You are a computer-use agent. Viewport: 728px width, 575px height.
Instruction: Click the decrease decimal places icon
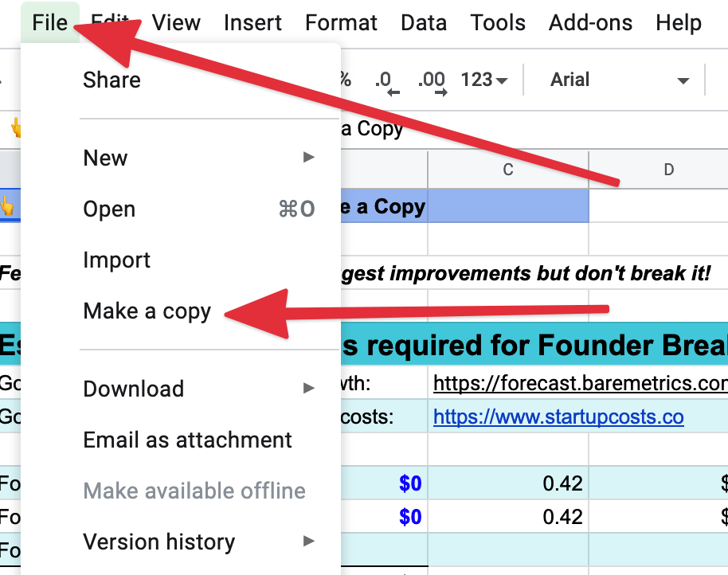(386, 81)
